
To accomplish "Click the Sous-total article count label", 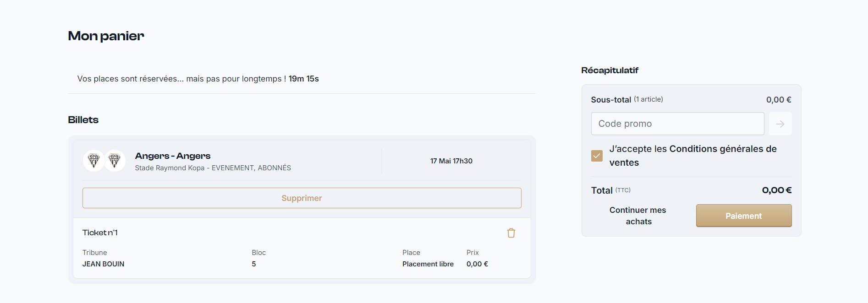I will point(648,99).
